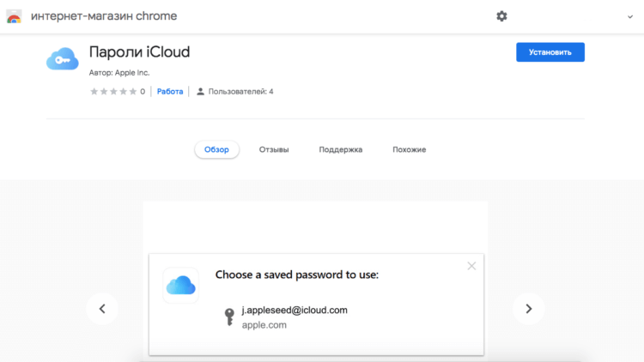This screenshot has width=644, height=362.
Task: Select the Поддержка tab
Action: point(341,149)
